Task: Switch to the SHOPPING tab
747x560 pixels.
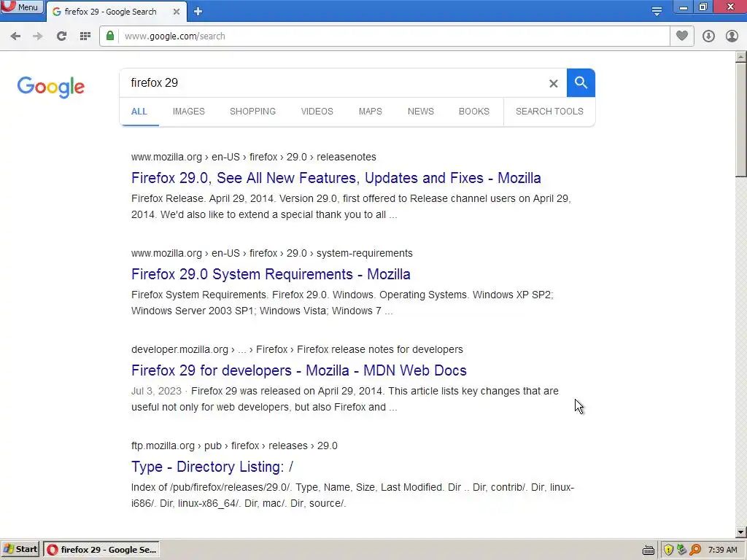Action: pos(252,112)
